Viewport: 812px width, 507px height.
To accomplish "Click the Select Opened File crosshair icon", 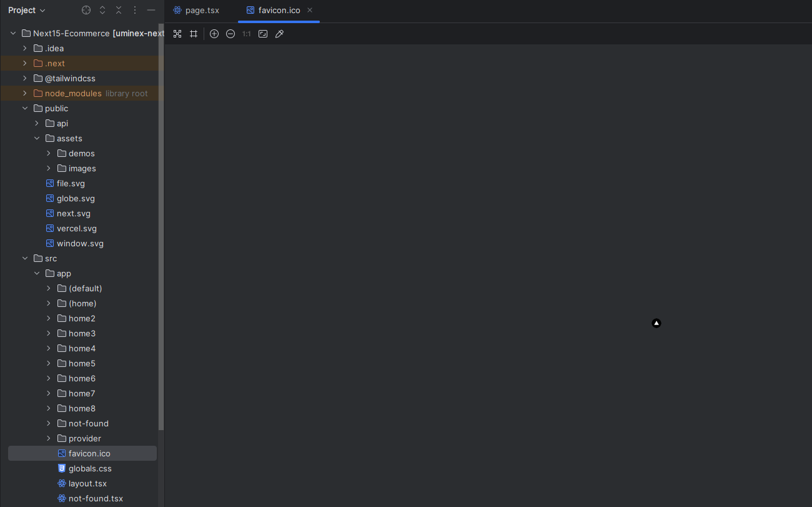I will [x=86, y=11].
